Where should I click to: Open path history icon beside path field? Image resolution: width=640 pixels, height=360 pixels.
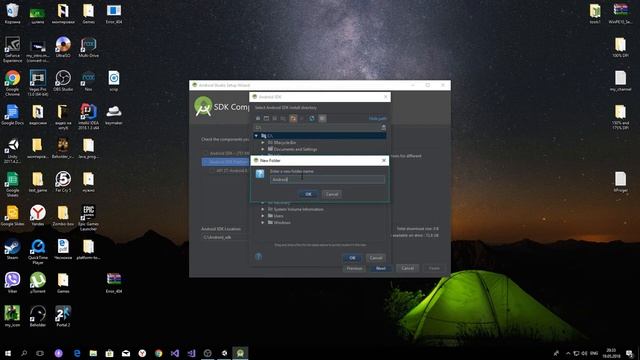[x=383, y=127]
